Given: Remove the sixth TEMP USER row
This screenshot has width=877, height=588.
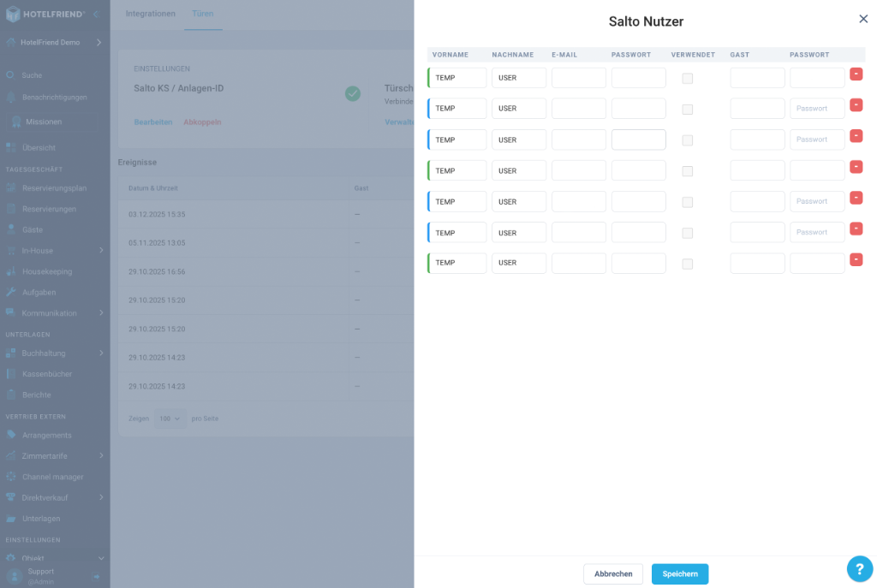Looking at the screenshot, I should 856,229.
